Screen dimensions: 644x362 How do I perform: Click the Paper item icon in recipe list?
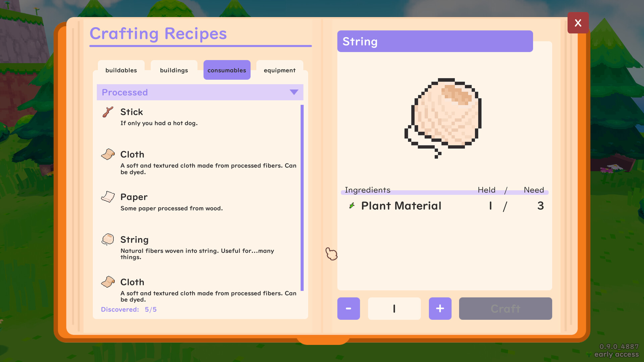pos(108,197)
